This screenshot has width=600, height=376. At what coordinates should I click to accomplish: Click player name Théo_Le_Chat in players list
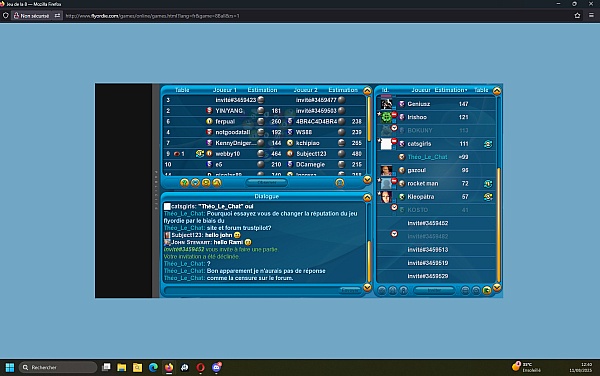[427, 157]
